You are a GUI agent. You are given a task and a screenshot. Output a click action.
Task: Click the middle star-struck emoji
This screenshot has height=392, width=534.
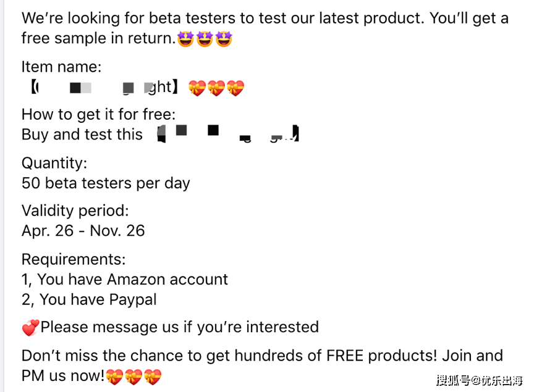tap(204, 39)
